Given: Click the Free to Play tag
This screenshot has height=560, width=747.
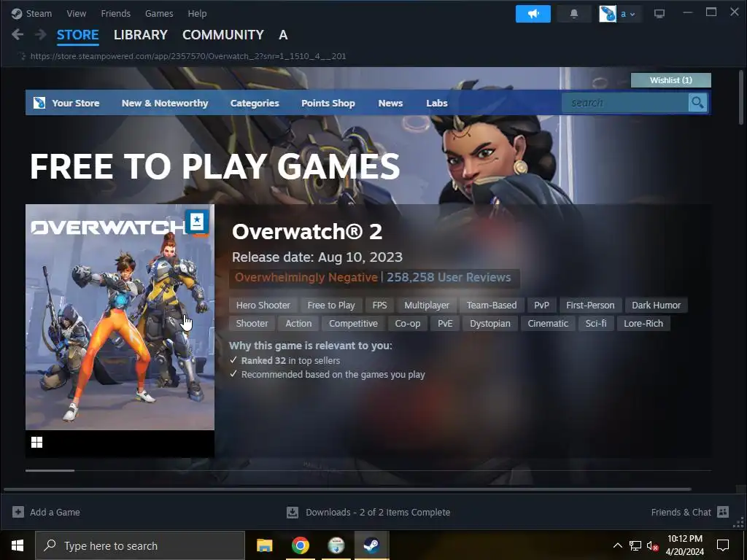Looking at the screenshot, I should [331, 306].
